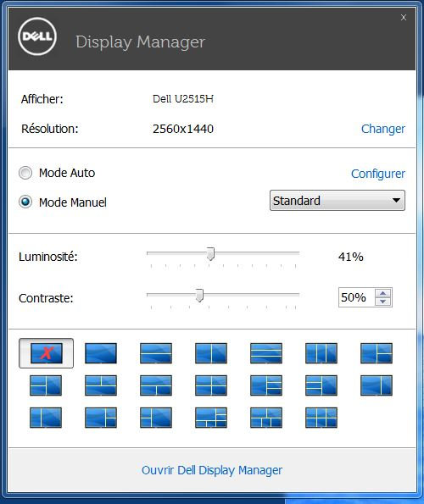424x504 pixels.
Task: Click the Dell U2515H monitor name
Action: click(183, 99)
